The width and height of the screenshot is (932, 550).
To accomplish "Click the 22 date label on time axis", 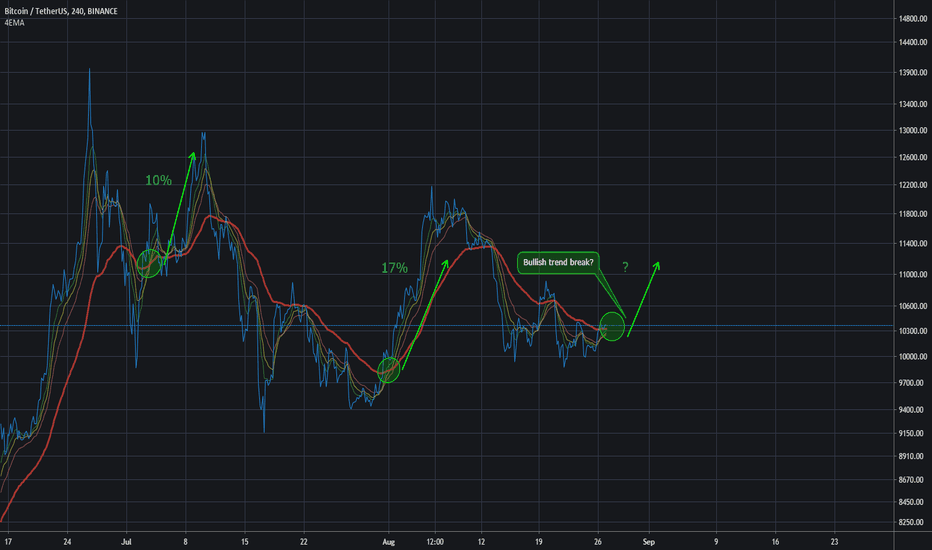I will (304, 542).
